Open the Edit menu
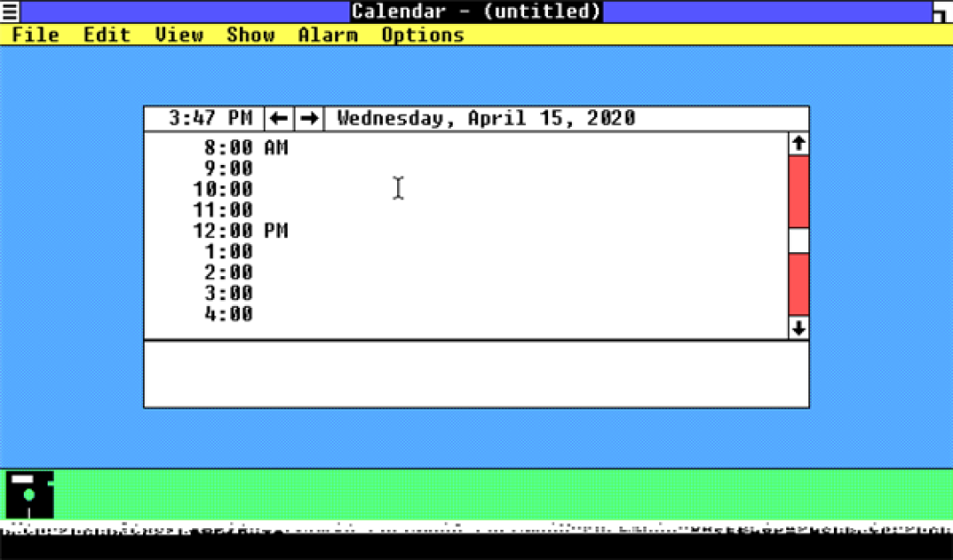Image resolution: width=953 pixels, height=560 pixels. click(107, 34)
